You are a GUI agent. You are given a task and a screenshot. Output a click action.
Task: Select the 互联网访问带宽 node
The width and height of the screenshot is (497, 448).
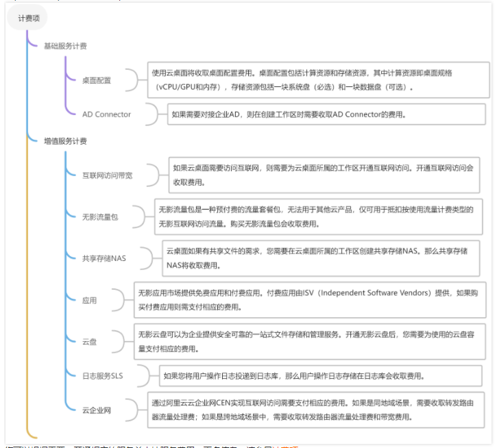[x=108, y=175]
